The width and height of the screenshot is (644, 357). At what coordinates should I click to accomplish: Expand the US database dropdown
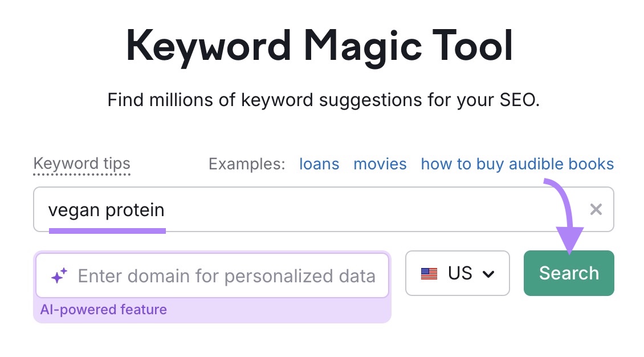(x=458, y=273)
